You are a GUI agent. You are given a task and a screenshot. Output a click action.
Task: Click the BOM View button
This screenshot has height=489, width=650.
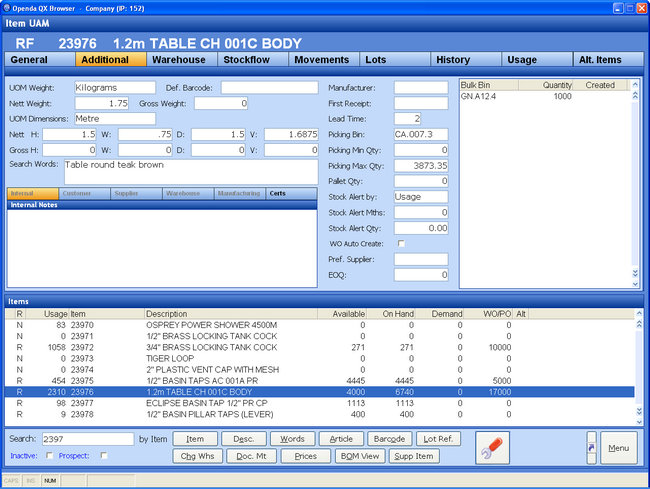coord(360,456)
